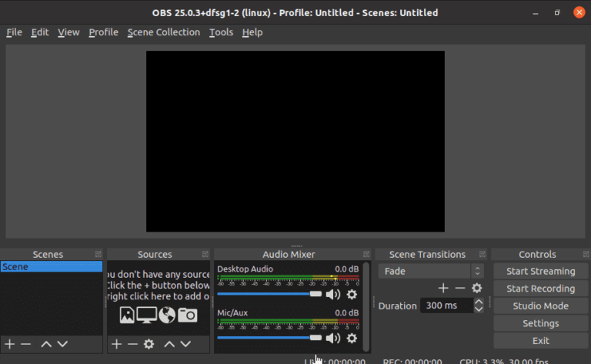The image size is (591, 364).
Task: Toggle Studio Mode
Action: click(x=540, y=306)
